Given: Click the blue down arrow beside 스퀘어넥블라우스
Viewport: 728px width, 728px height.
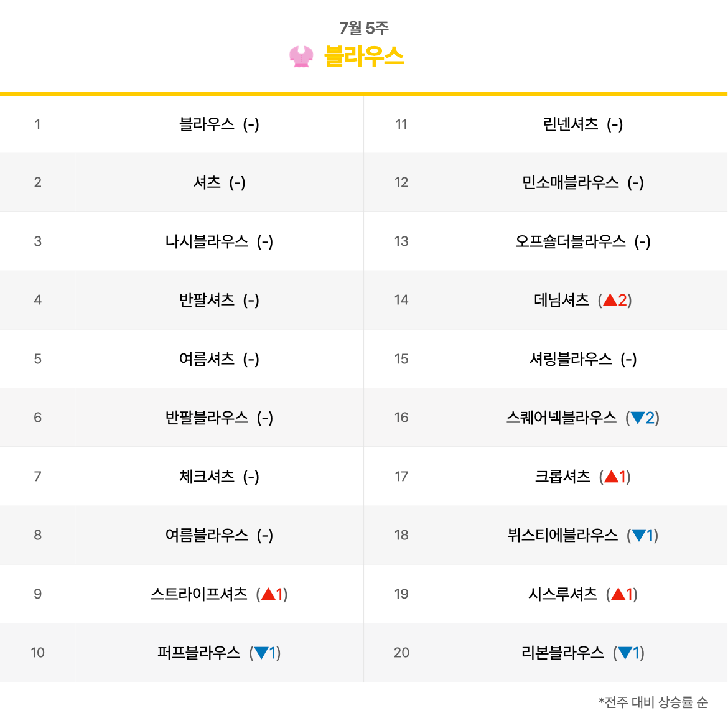Looking at the screenshot, I should tap(637, 418).
